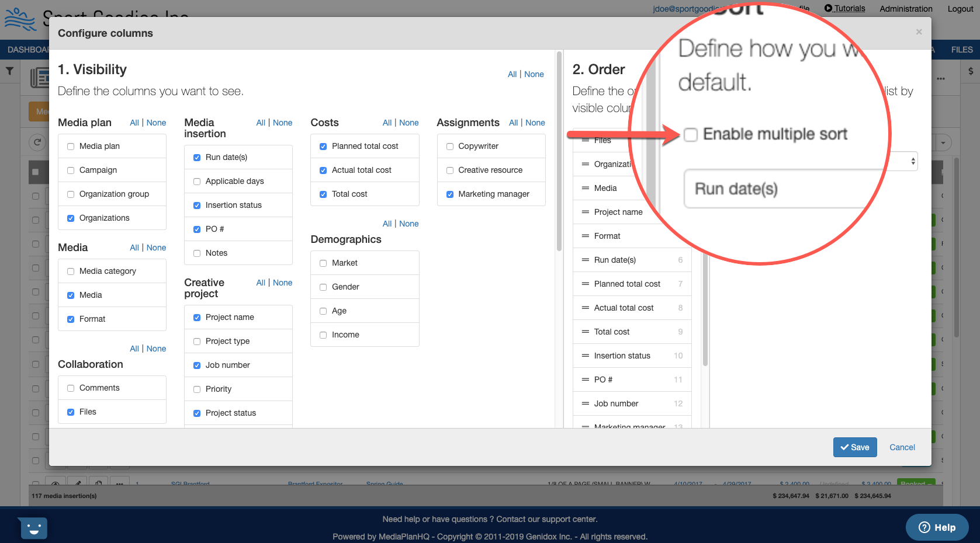The height and width of the screenshot is (543, 980).
Task: Open the Tutorials link in header
Action: (845, 9)
